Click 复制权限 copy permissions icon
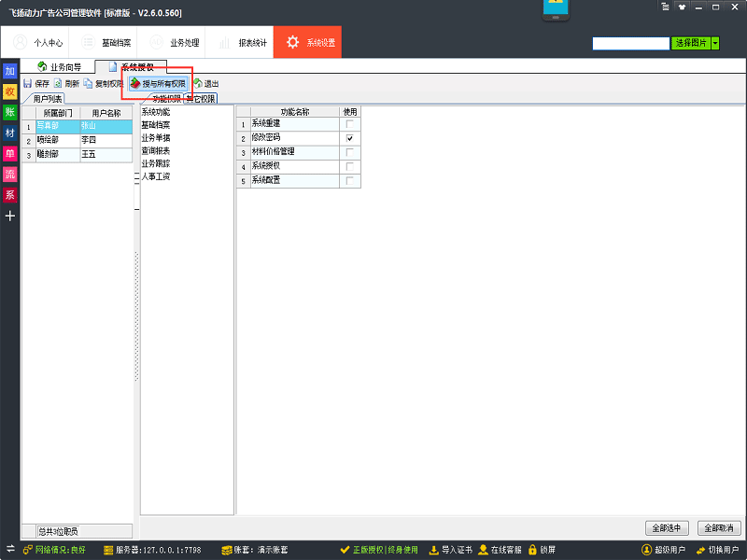 tap(88, 84)
